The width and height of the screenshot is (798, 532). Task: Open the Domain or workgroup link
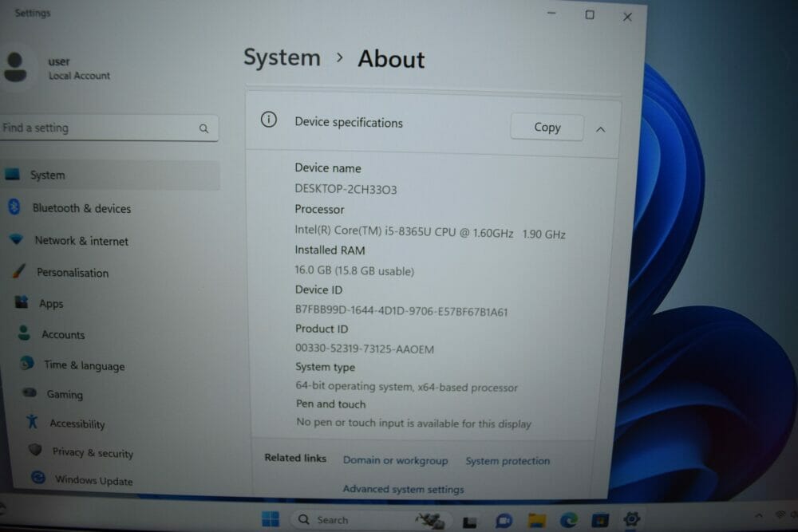click(x=396, y=460)
